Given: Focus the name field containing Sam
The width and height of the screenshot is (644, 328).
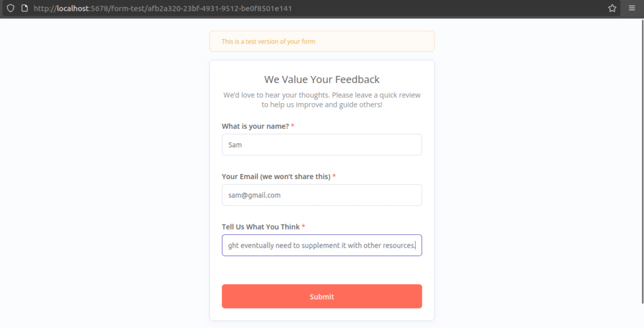Looking at the screenshot, I should point(321,145).
